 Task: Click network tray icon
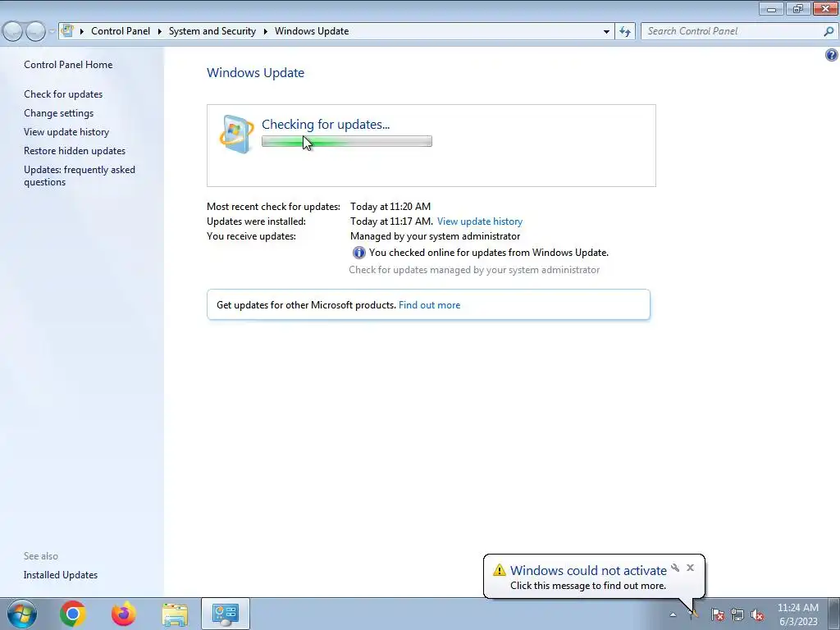[x=737, y=614]
